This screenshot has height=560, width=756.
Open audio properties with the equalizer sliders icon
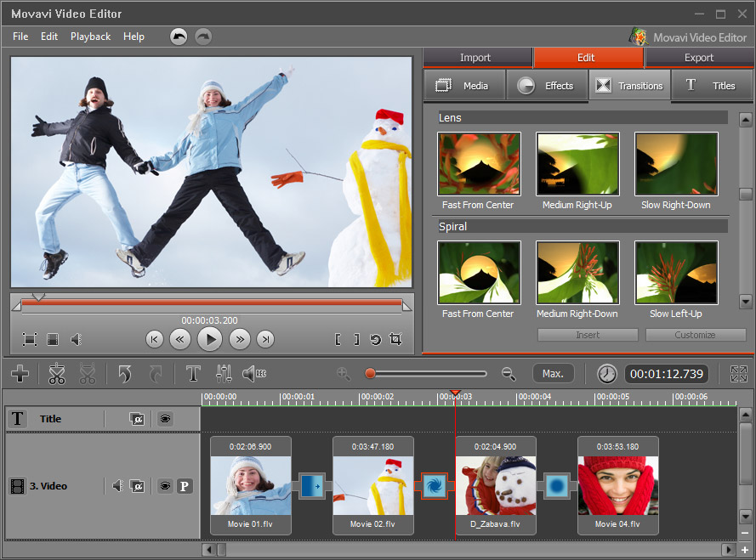click(224, 374)
